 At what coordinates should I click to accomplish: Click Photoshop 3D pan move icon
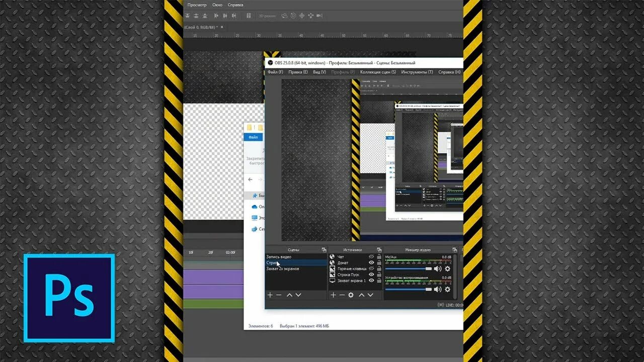(x=302, y=16)
